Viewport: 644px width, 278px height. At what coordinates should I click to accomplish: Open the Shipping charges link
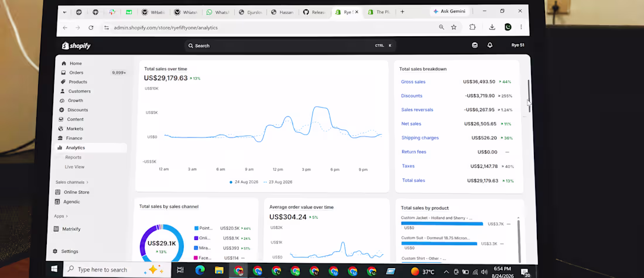tap(420, 138)
